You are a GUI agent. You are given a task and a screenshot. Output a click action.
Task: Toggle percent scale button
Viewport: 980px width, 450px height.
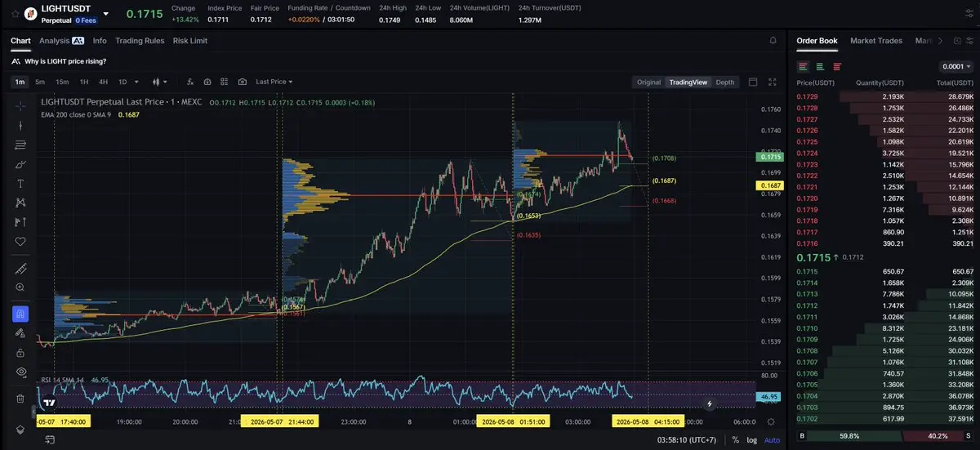(735, 439)
